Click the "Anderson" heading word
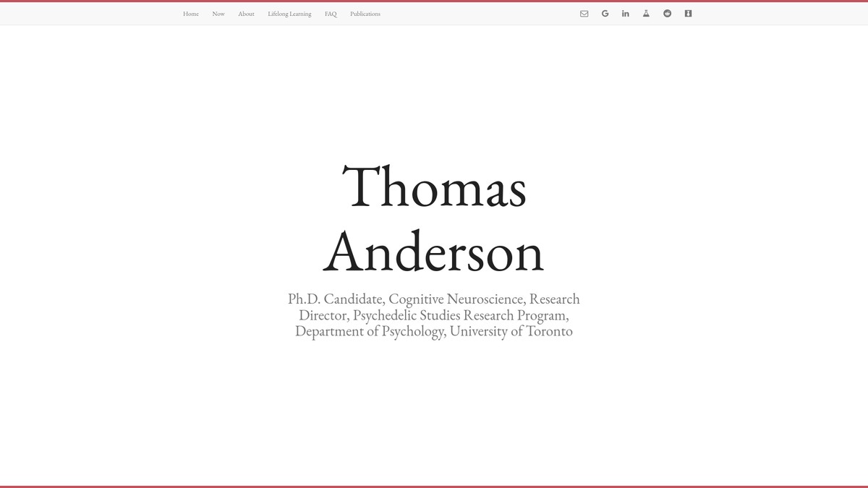Viewport: 868px width, 488px height. (x=433, y=250)
